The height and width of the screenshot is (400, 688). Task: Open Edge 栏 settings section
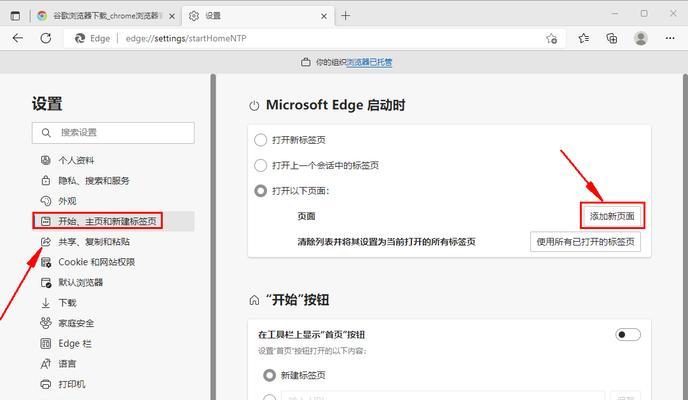pyautogui.click(x=113, y=343)
